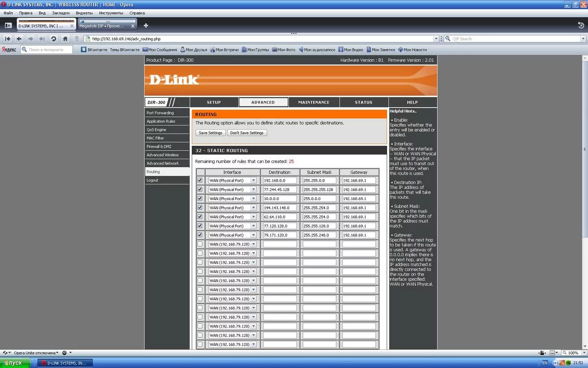Uncheck route 77.244.45.128 enable box
588x368 pixels.
click(x=200, y=189)
